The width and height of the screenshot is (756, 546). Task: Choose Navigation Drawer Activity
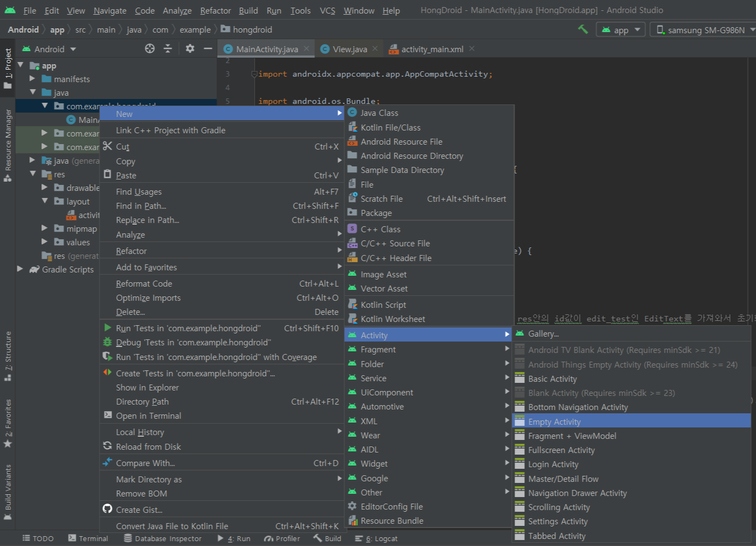click(x=631, y=493)
